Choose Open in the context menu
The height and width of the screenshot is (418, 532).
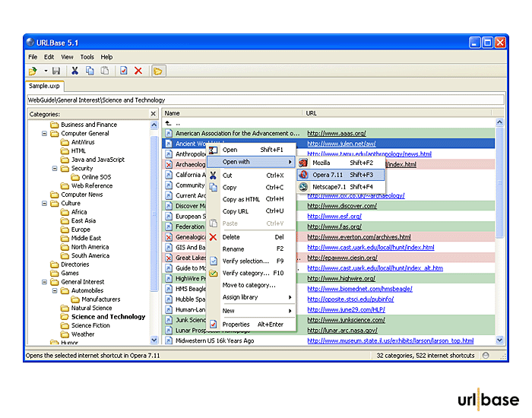pyautogui.click(x=252, y=150)
